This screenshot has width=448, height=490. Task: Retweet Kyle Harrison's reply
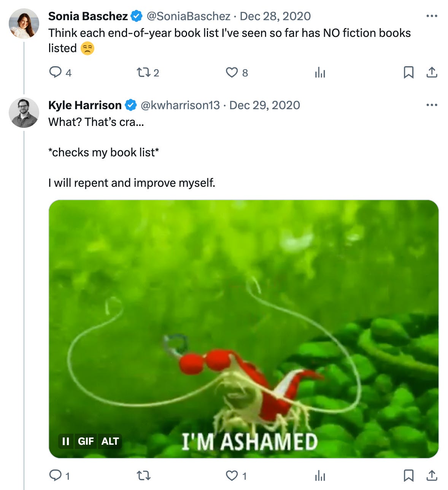143,476
